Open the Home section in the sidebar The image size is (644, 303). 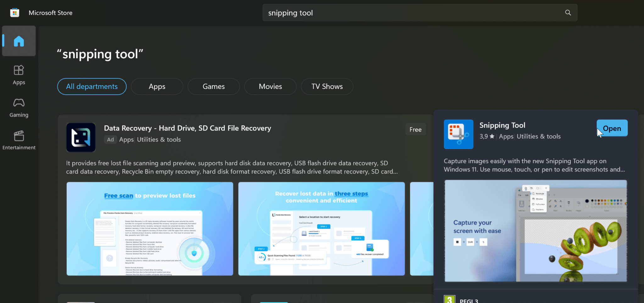(x=19, y=41)
